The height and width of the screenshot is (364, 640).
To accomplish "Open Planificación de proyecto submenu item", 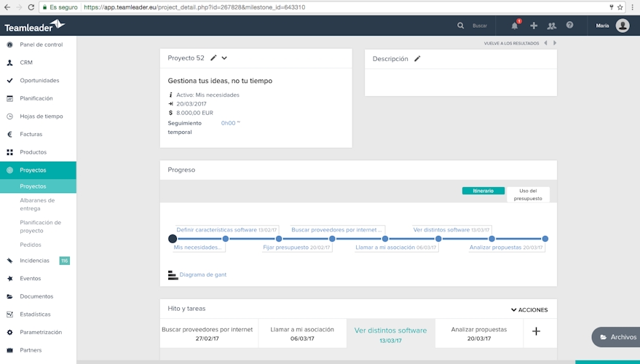I will tap(41, 226).
